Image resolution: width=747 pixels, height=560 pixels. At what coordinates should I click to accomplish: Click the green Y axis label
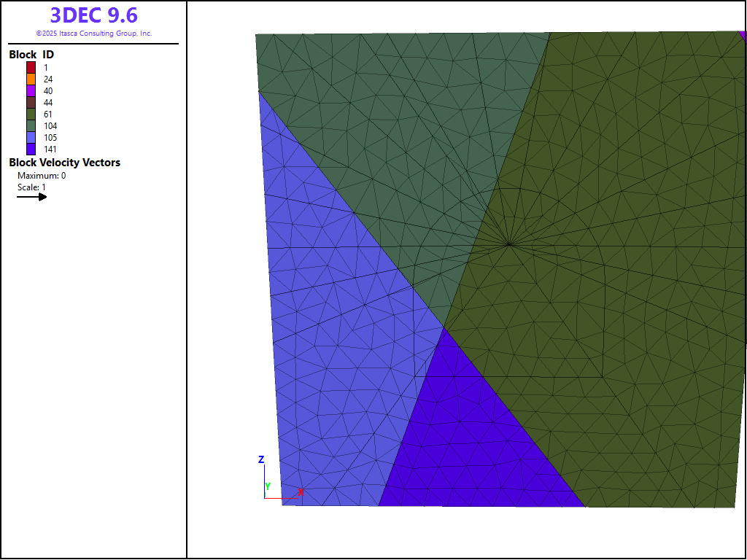coord(268,486)
